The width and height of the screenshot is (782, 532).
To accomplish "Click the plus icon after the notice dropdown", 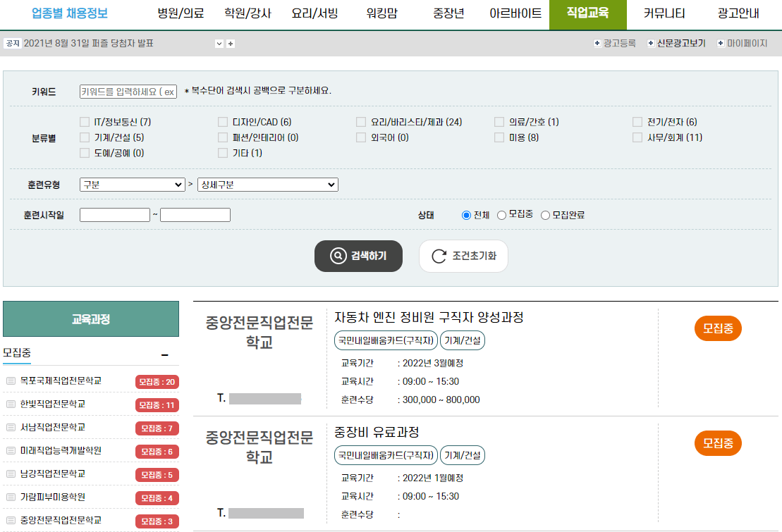I will [x=231, y=44].
